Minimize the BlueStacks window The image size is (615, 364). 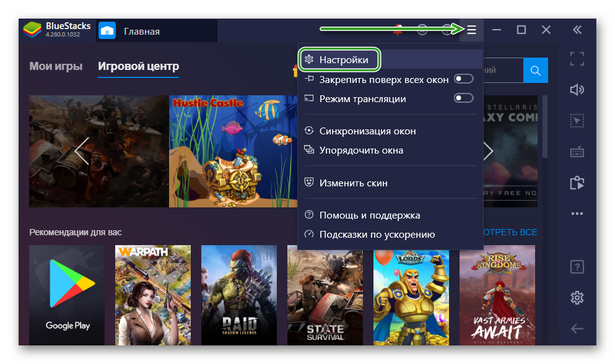497,30
